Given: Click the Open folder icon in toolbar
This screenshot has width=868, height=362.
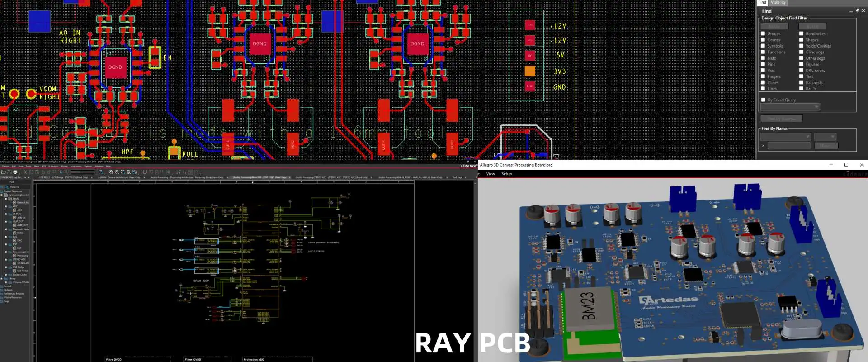Looking at the screenshot, I should point(4,172).
